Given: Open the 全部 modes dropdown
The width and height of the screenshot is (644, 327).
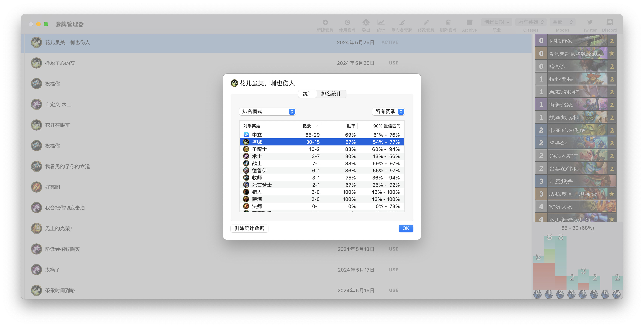Looking at the screenshot, I should click(x=563, y=22).
